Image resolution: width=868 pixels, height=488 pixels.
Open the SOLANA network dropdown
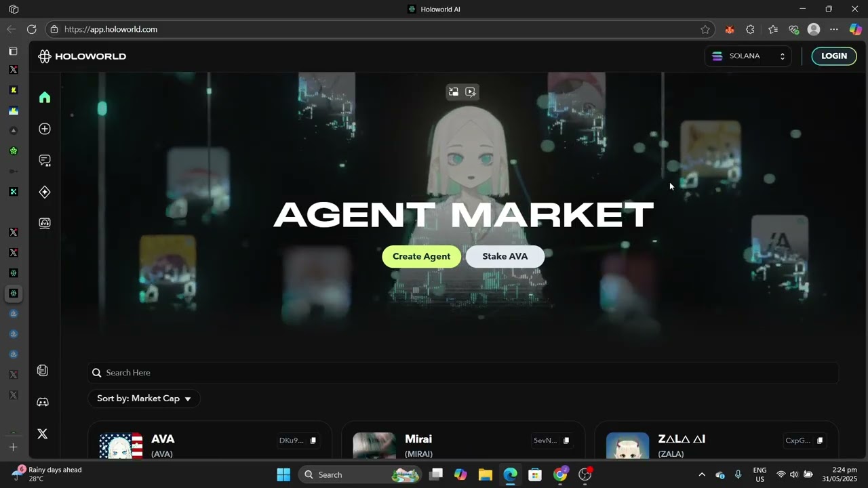[748, 56]
